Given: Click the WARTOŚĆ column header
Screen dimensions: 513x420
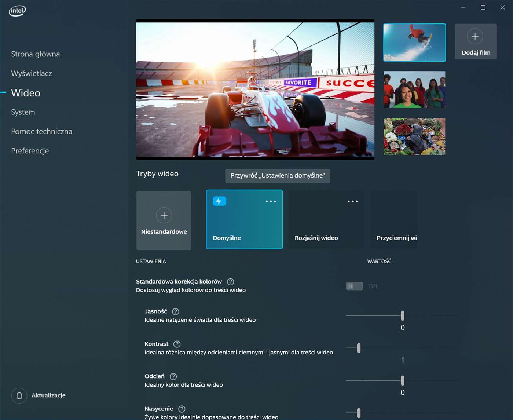Looking at the screenshot, I should click(379, 261).
